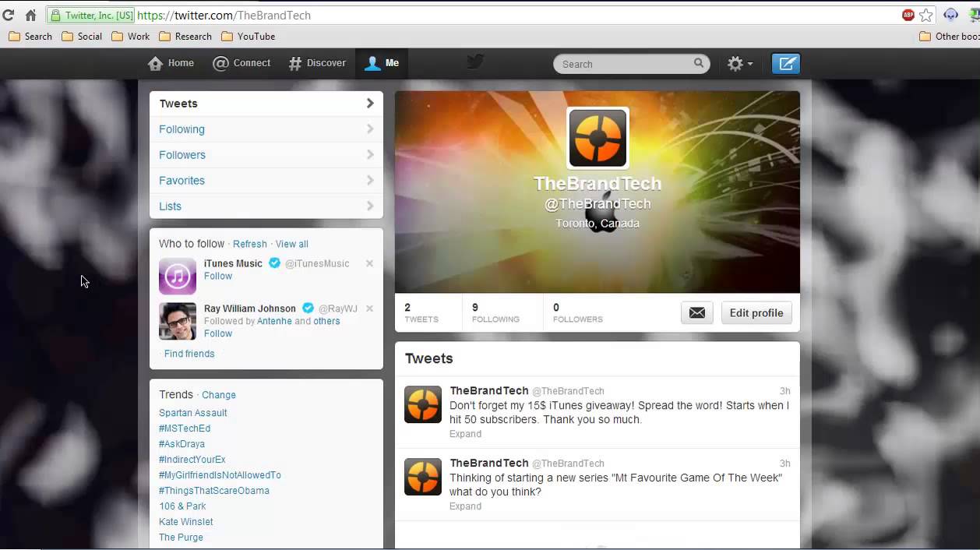
Task: Click the 0 Followers count
Action: 578,312
